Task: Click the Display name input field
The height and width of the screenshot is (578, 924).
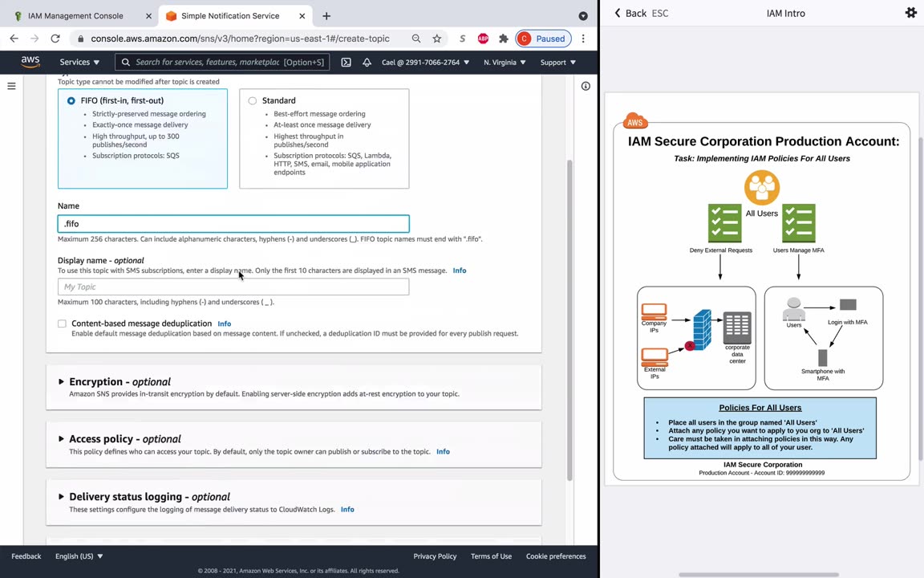Action: click(233, 287)
